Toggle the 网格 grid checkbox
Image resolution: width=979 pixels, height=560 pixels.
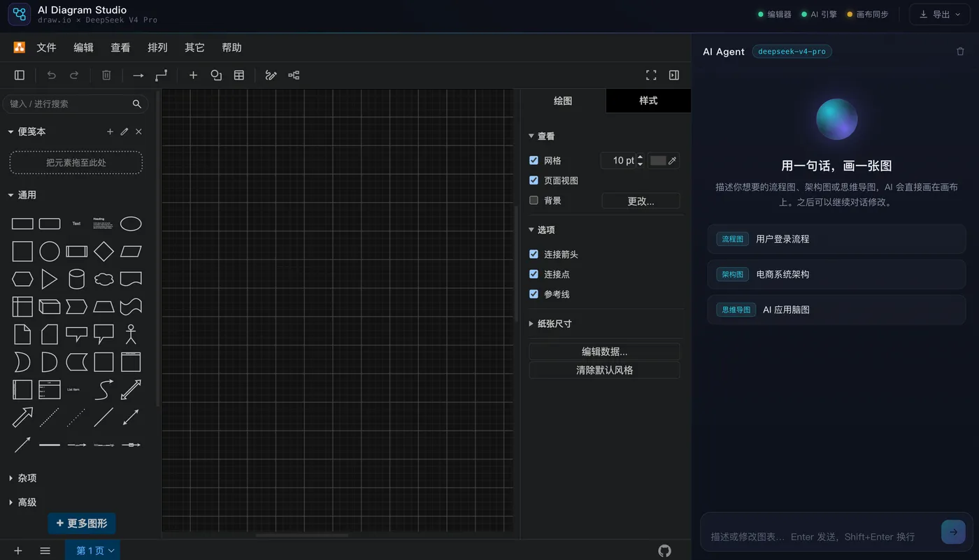tap(534, 160)
